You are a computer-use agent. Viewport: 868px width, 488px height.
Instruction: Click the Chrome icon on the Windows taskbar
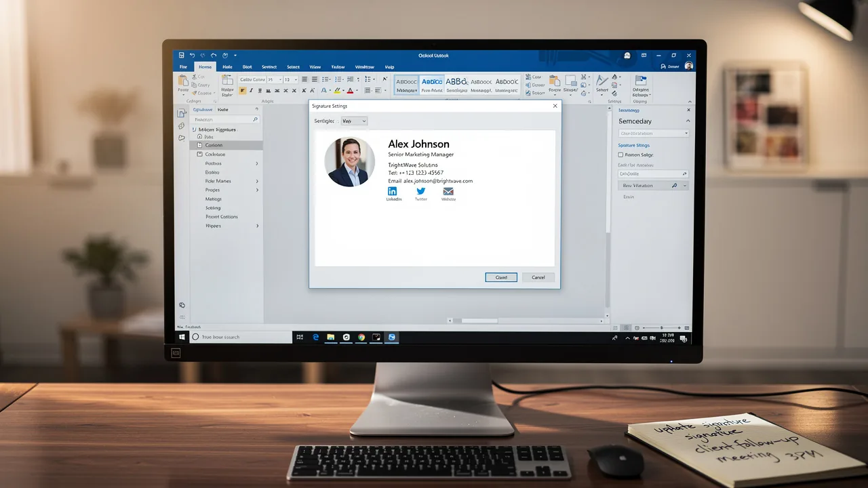361,337
